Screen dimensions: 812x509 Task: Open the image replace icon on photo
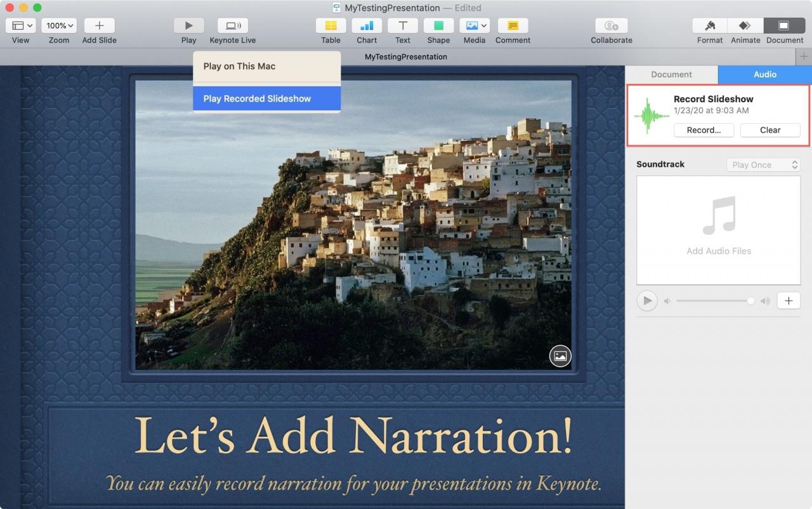pyautogui.click(x=560, y=356)
